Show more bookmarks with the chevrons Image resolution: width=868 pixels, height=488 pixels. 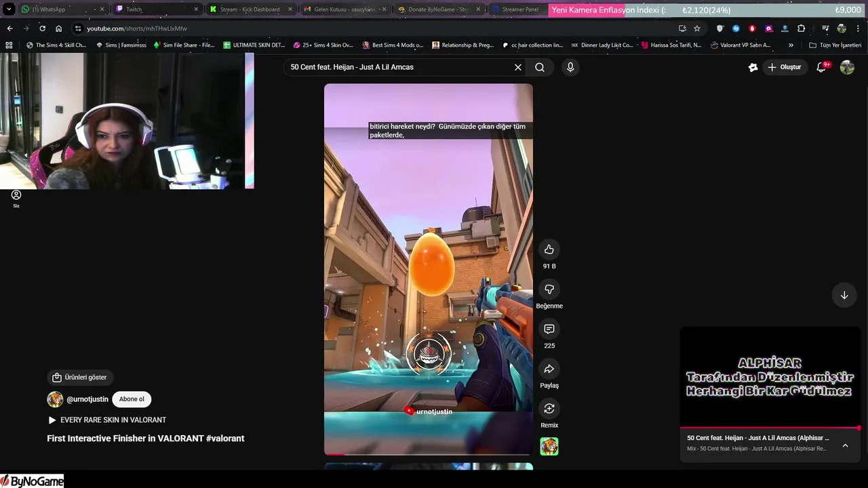tap(791, 45)
